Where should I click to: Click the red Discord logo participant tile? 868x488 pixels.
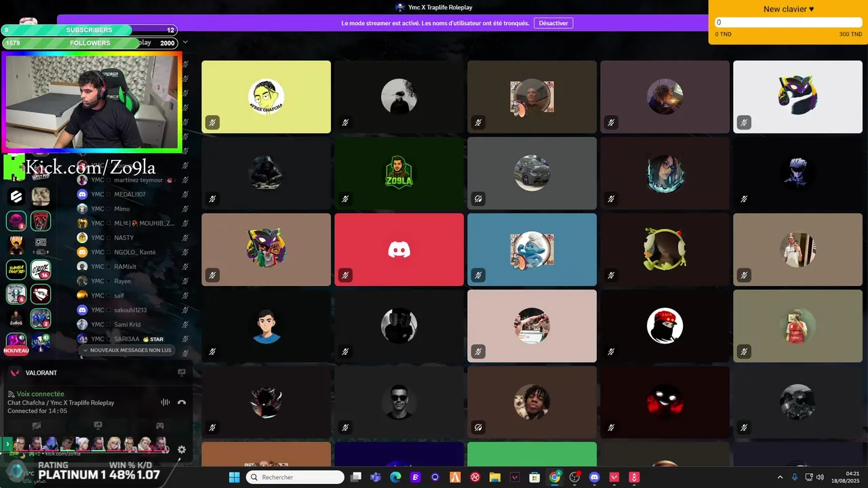pos(399,249)
